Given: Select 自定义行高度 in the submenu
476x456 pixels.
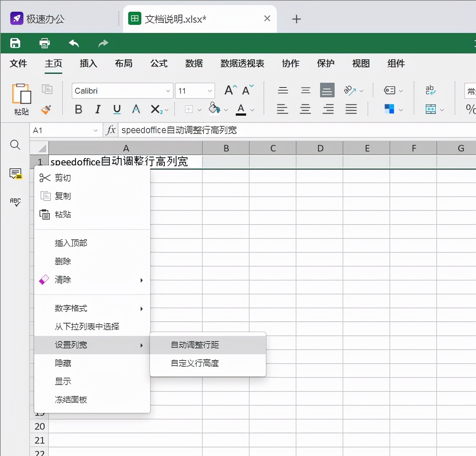Looking at the screenshot, I should 208,363.
